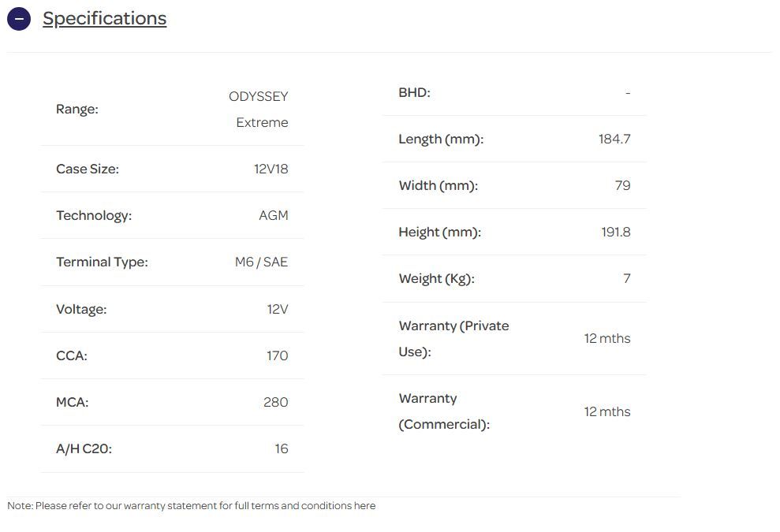Select the Warranty (Private Use) label
780x532 pixels.
453,338
